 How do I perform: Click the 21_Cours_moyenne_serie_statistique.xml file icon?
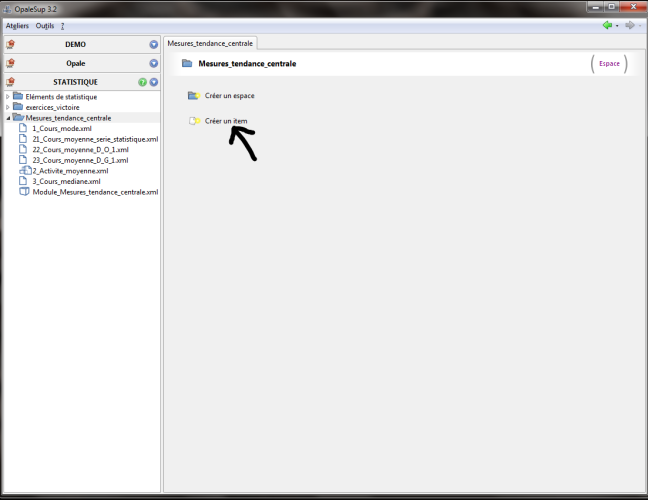point(24,139)
